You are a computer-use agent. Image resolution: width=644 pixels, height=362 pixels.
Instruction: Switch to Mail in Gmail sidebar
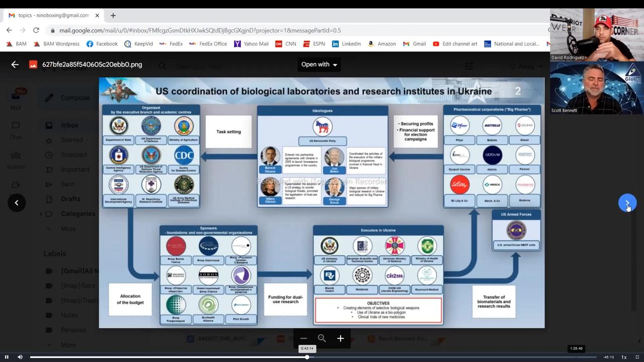coord(16,100)
